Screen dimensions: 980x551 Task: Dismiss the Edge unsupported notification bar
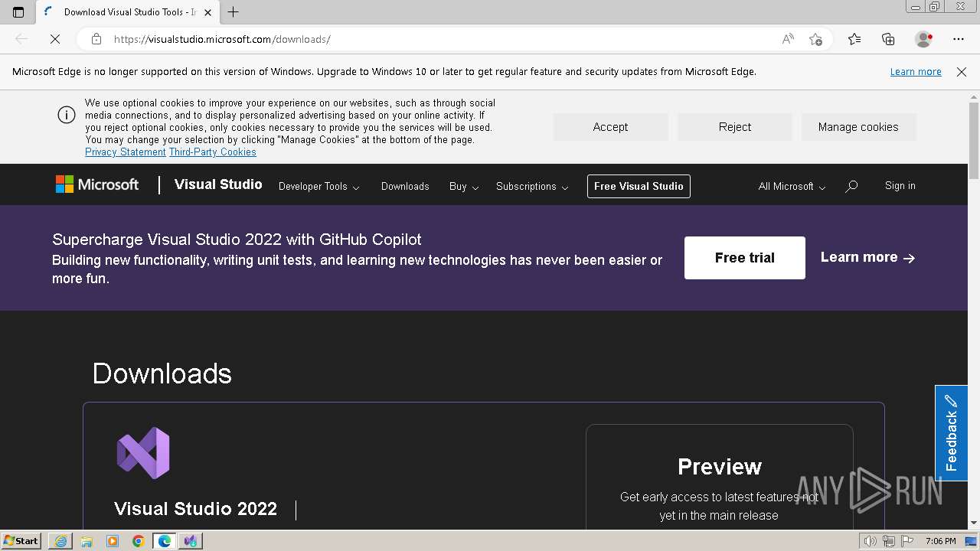[x=962, y=72]
